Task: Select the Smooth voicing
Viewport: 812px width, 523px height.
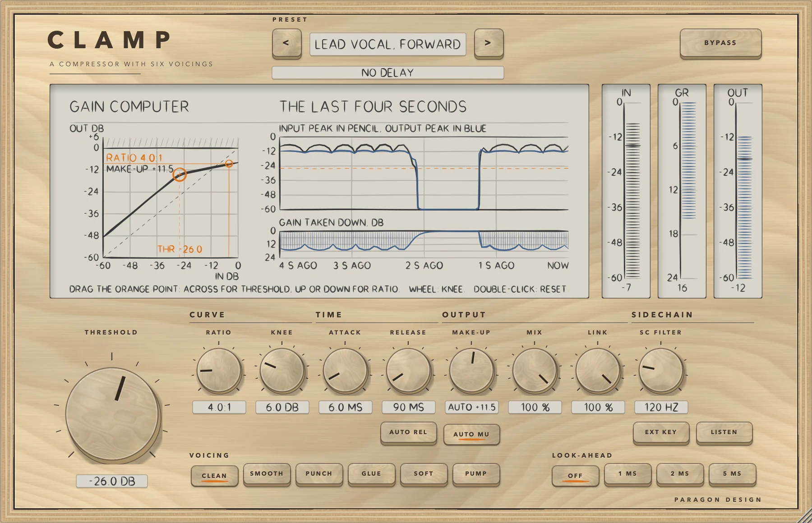Action: tap(267, 474)
